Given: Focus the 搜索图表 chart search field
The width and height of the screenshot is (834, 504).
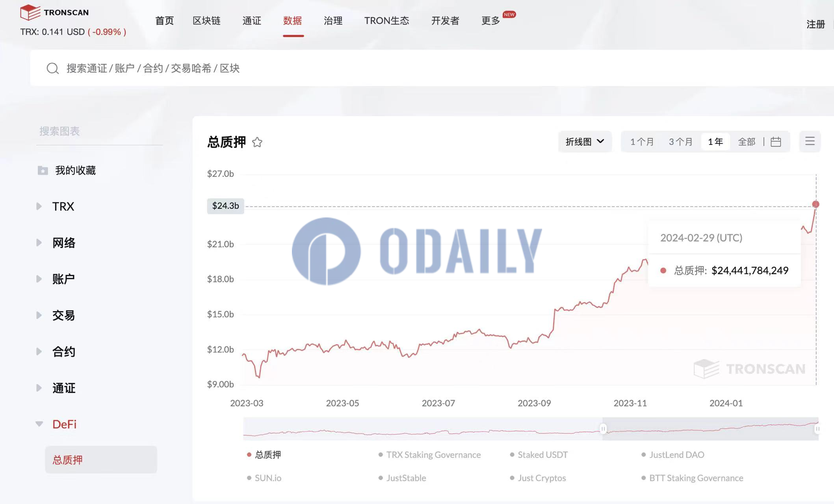Looking at the screenshot, I should pyautogui.click(x=99, y=132).
